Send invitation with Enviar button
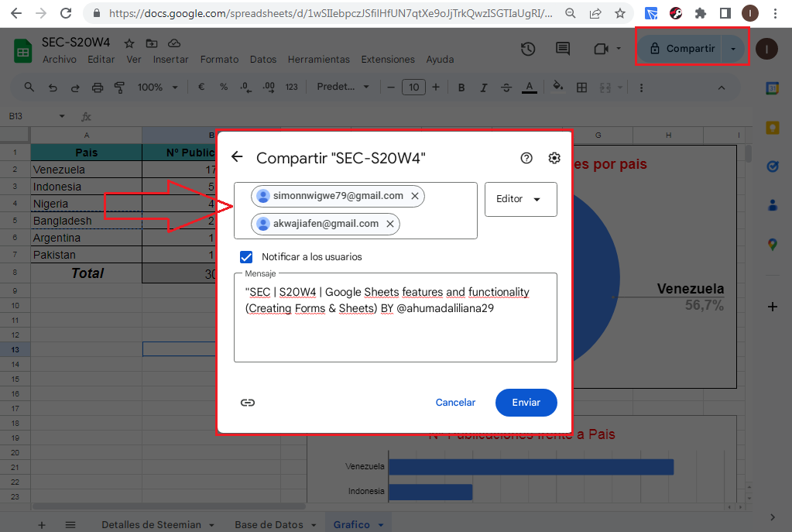Screen dimensions: 792x532 click(526, 403)
